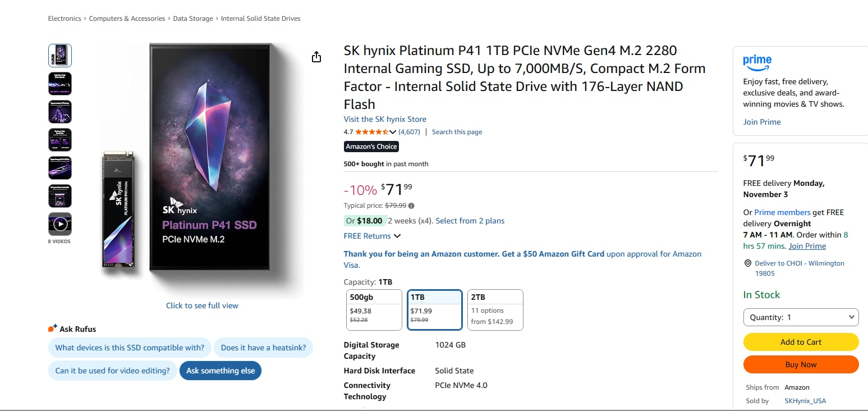Ask Rufus "Does it have a heatsink?"
Image resolution: width=868 pixels, height=411 pixels.
[263, 348]
